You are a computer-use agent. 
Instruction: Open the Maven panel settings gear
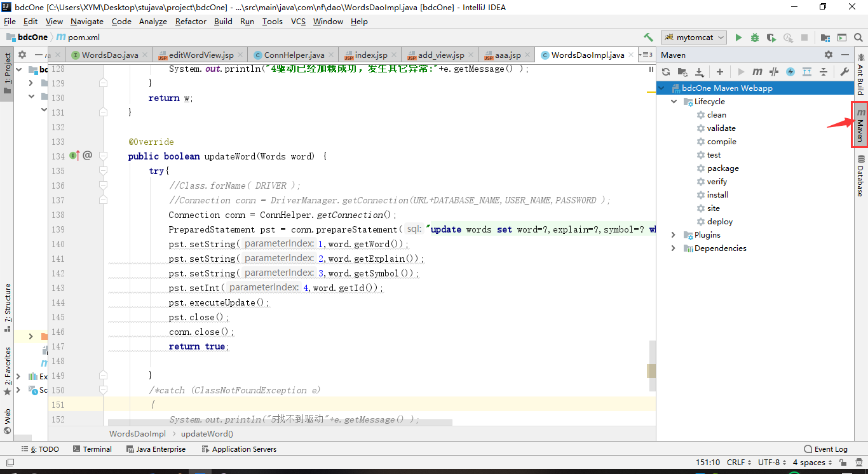point(828,55)
